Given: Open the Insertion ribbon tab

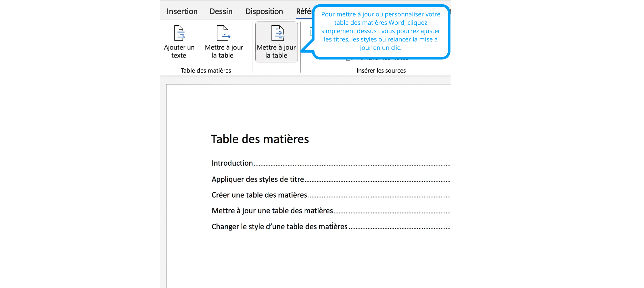Looking at the screenshot, I should [x=182, y=11].
